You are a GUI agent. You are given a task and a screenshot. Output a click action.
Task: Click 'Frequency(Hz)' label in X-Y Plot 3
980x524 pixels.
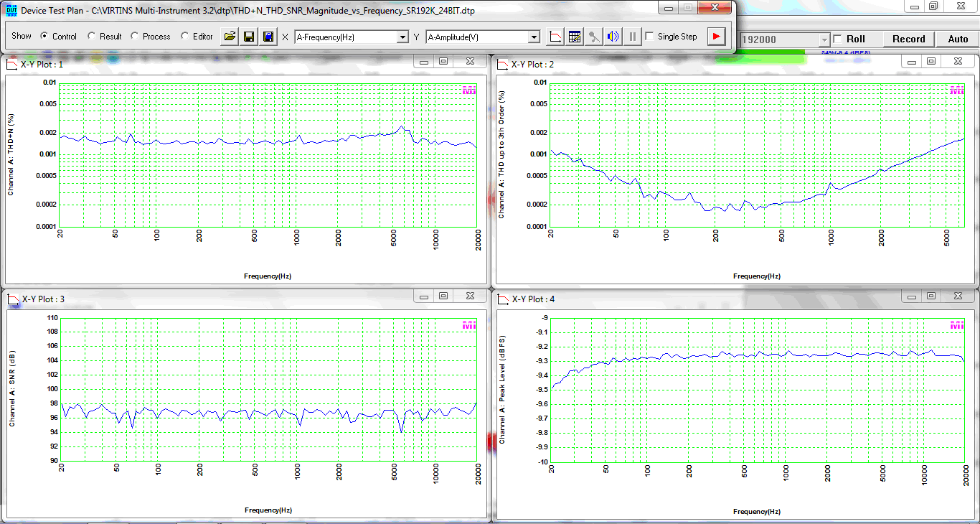[268, 510]
